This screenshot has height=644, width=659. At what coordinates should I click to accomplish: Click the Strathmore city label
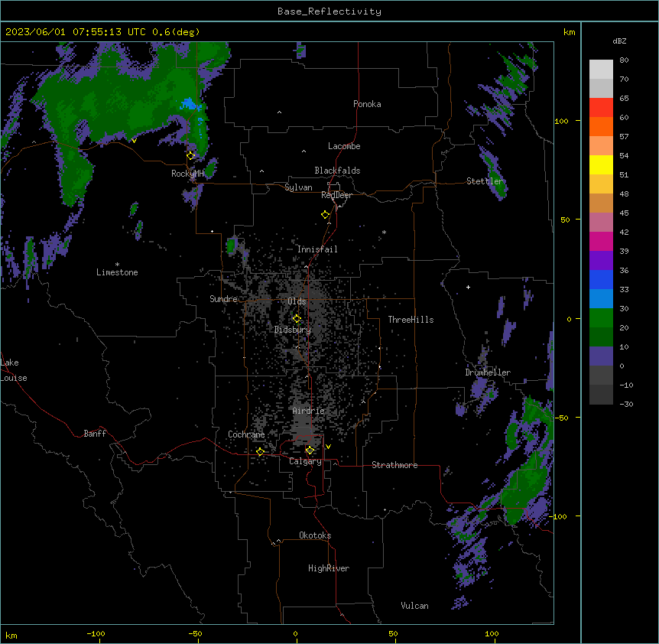pyautogui.click(x=394, y=465)
